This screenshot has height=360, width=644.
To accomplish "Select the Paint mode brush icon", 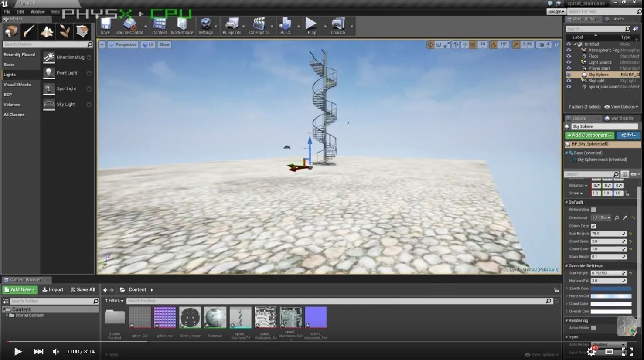I will click(x=29, y=31).
